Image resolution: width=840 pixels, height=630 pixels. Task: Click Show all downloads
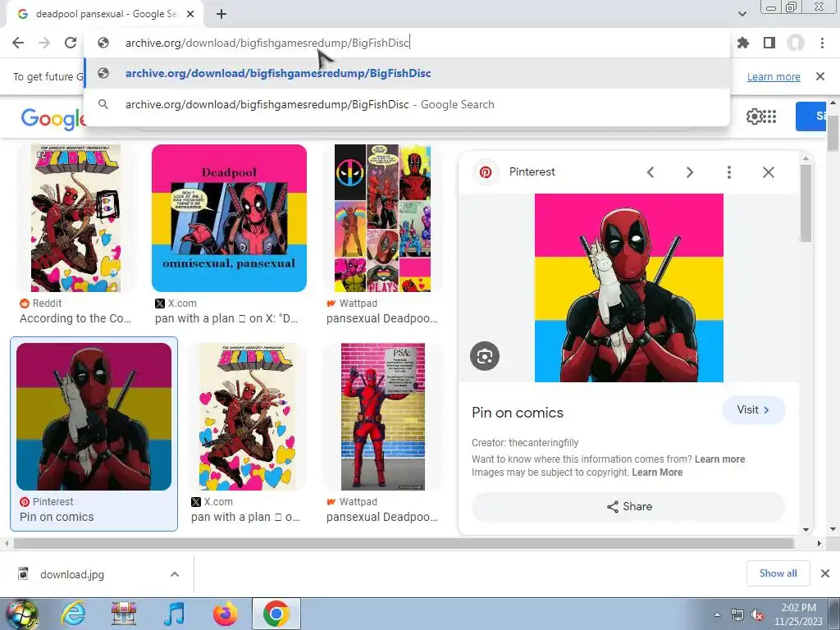[778, 573]
